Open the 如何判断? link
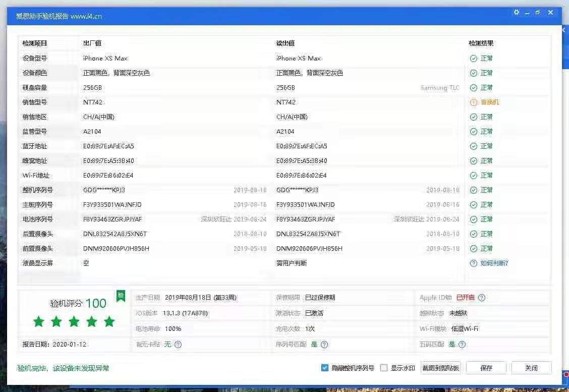This screenshot has width=569, height=392. click(x=494, y=263)
